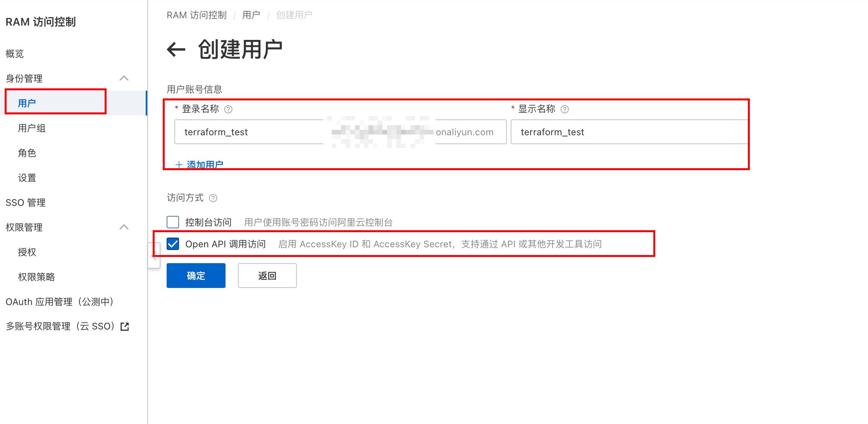The height and width of the screenshot is (424, 868).
Task: Open help icon next to 访问方式
Action: pos(213,198)
